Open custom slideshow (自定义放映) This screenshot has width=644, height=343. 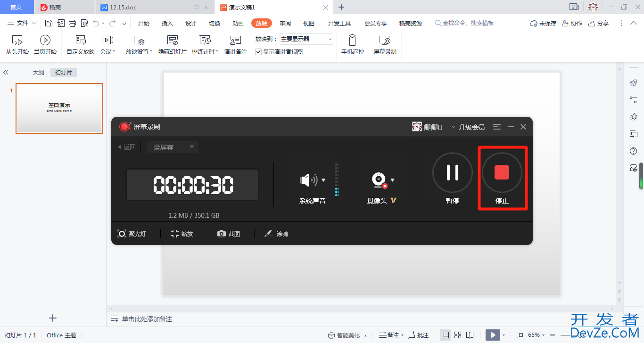(x=81, y=45)
